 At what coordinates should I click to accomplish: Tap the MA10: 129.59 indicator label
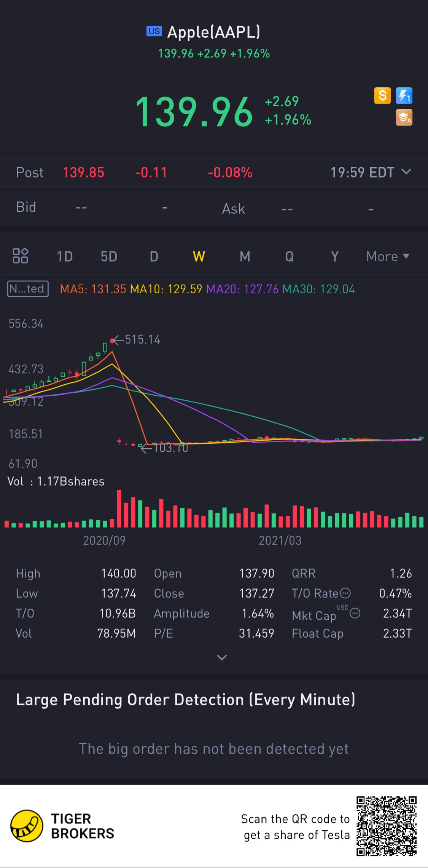click(166, 289)
